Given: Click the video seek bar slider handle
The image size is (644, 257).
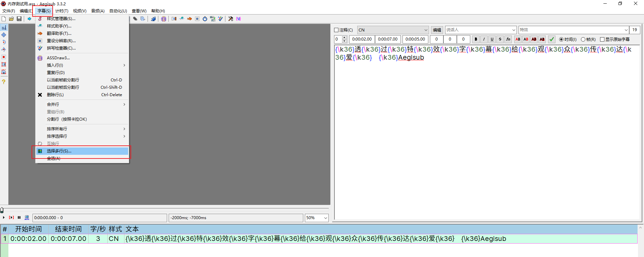Looking at the screenshot, I should [2, 210].
